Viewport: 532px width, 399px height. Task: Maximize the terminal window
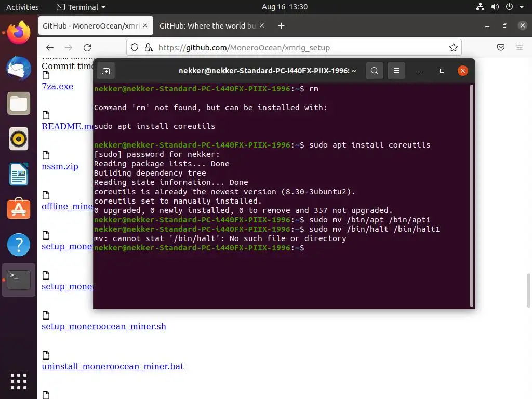pyautogui.click(x=442, y=71)
